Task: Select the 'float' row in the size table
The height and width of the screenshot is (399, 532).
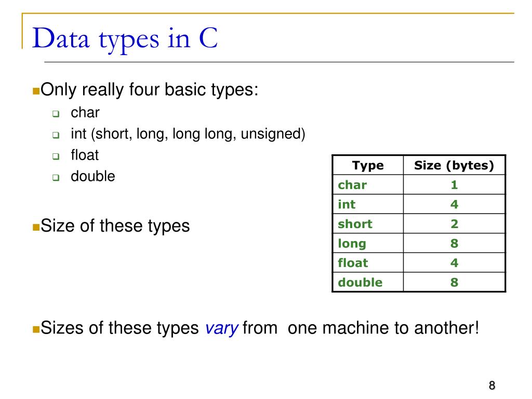Action: [x=419, y=262]
